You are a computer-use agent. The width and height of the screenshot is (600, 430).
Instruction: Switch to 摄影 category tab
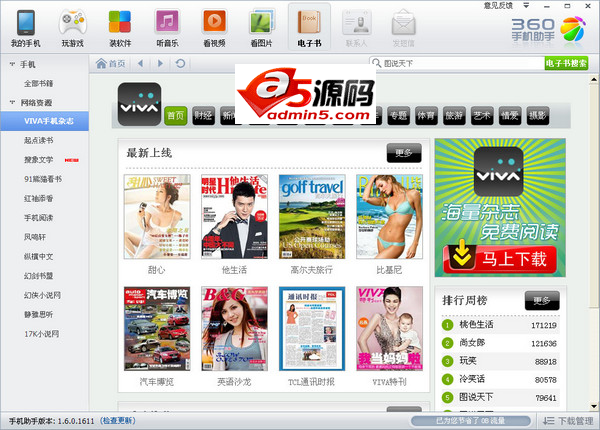[538, 116]
